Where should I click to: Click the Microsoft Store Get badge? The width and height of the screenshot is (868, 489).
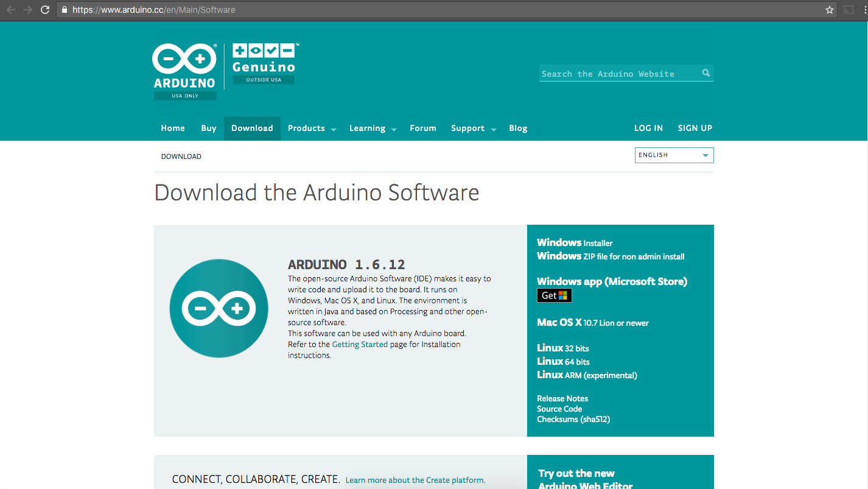[555, 295]
